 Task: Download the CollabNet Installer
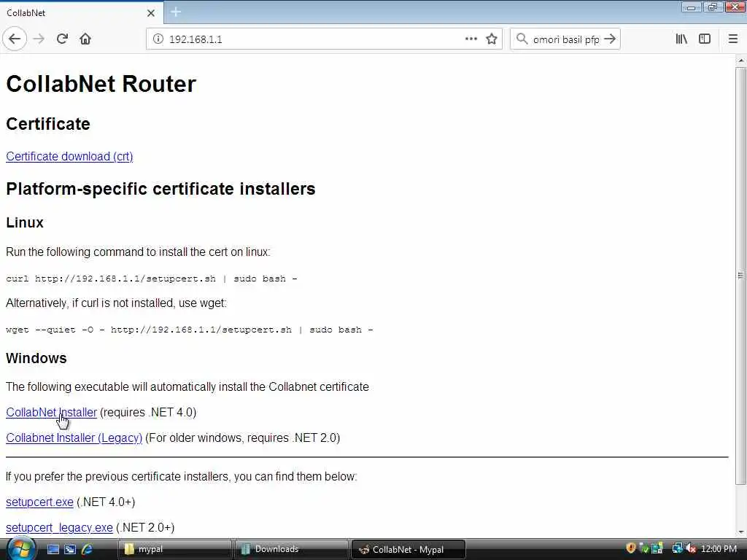pyautogui.click(x=52, y=413)
